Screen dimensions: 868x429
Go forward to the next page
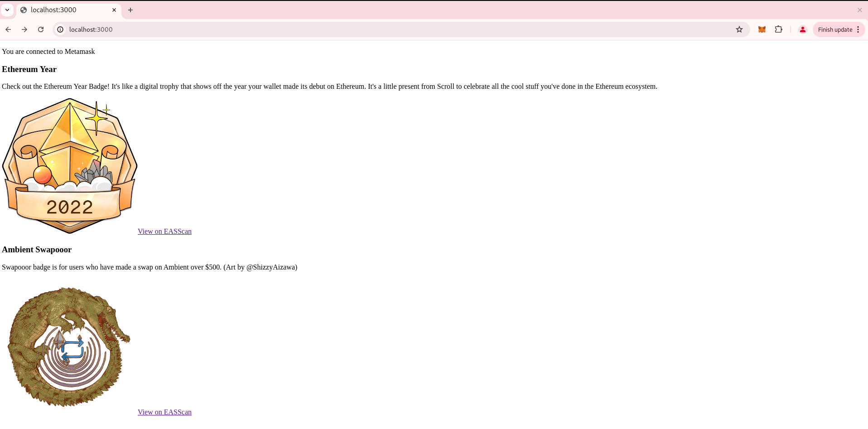(x=24, y=29)
